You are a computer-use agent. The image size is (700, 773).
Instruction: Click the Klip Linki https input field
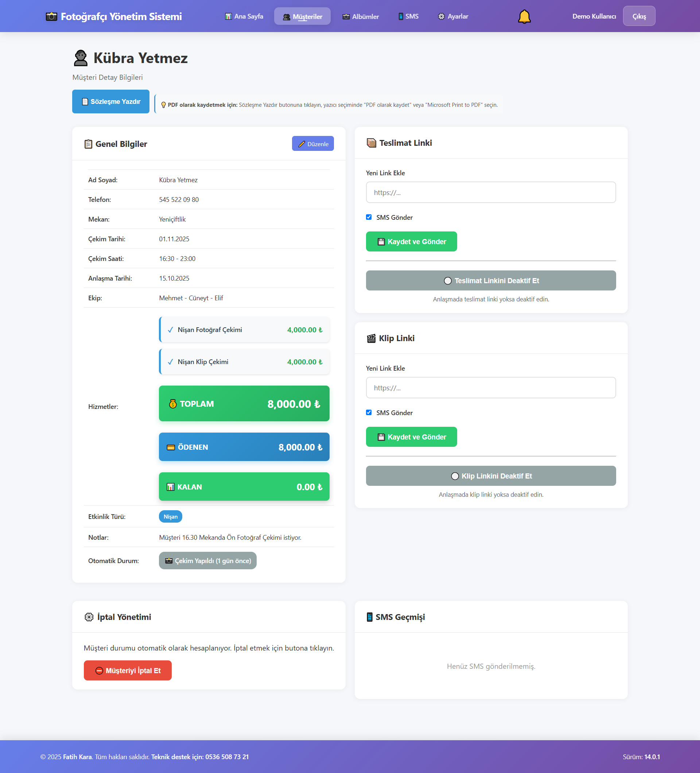click(x=491, y=388)
